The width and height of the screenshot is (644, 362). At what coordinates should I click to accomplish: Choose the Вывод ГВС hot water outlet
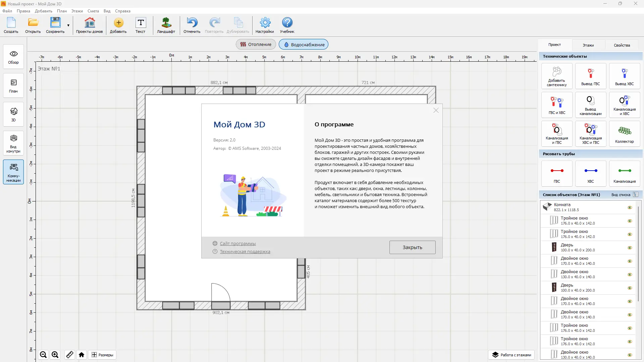(590, 76)
